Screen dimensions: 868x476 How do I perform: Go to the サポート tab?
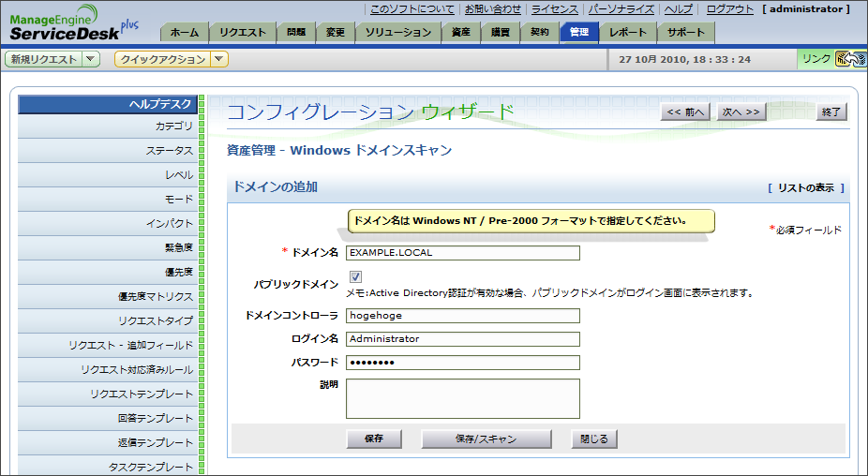[686, 33]
